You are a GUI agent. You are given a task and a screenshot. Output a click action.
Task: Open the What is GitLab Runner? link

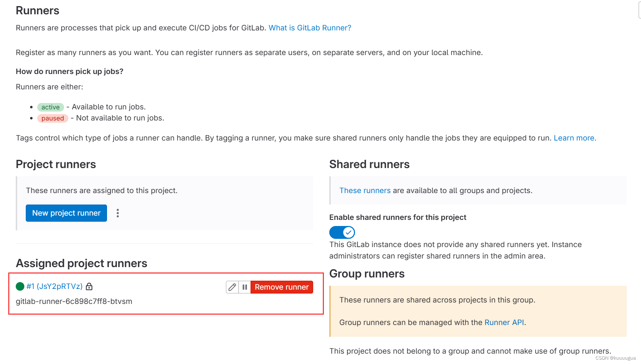coord(310,28)
